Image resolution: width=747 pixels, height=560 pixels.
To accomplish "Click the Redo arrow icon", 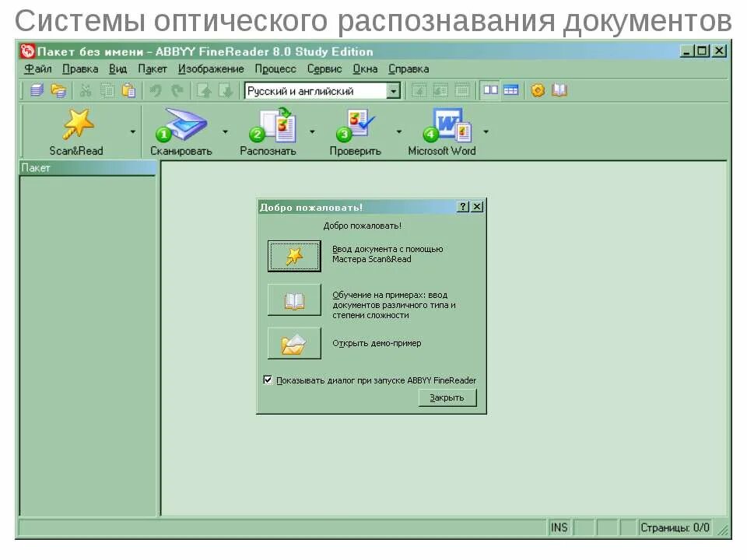I will tap(177, 90).
